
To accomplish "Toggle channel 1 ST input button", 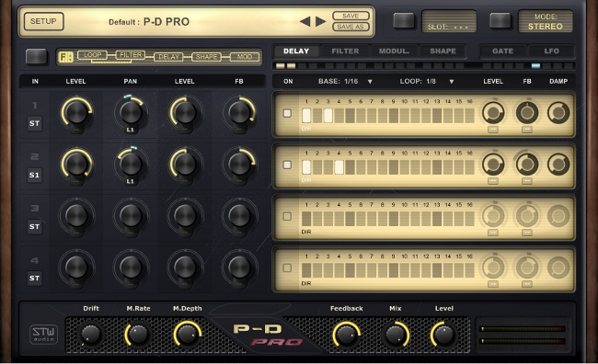I will pyautogui.click(x=34, y=123).
